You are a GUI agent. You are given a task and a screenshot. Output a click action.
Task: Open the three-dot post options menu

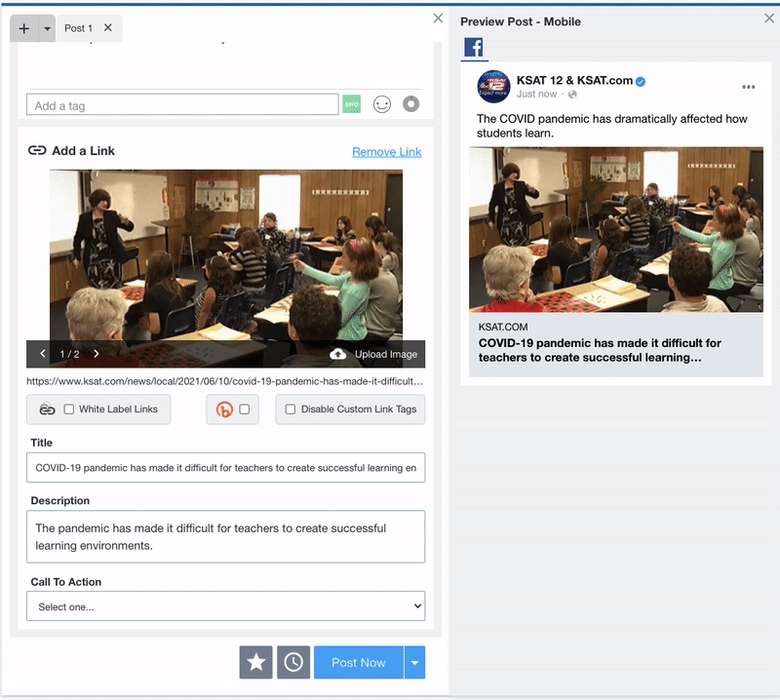point(749,87)
